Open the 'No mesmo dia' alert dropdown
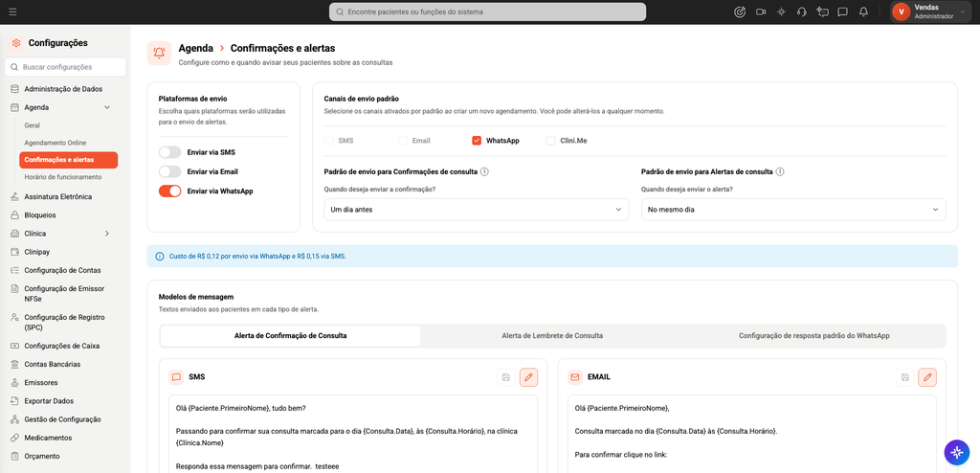 793,210
